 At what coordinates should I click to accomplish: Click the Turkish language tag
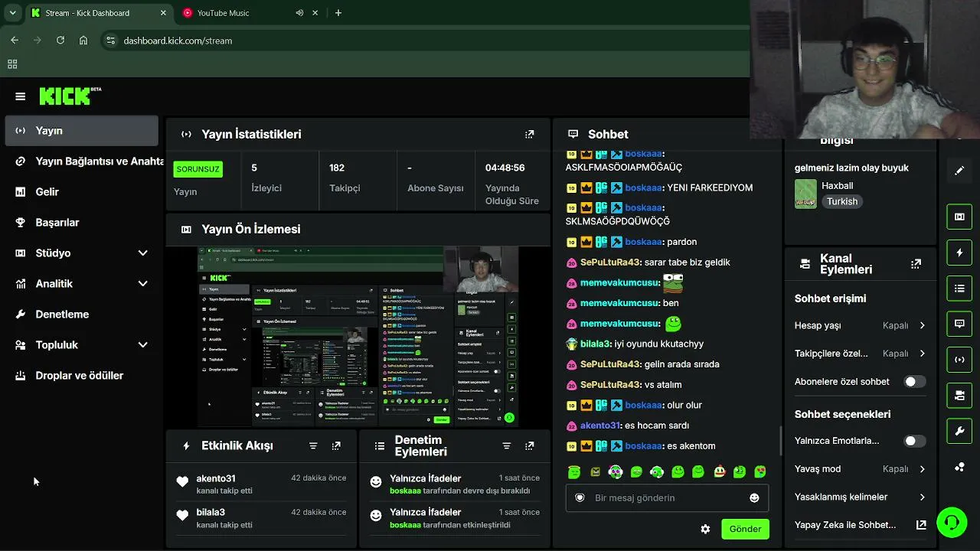point(841,201)
